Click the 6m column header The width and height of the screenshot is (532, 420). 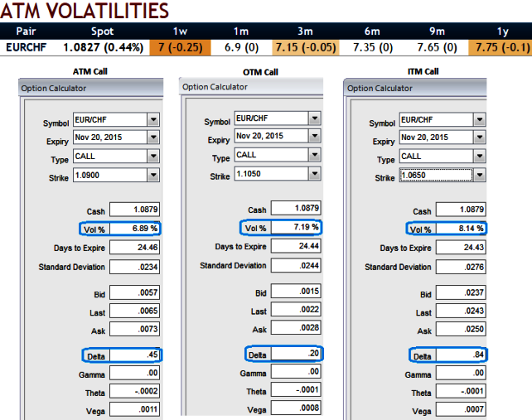coord(372,31)
